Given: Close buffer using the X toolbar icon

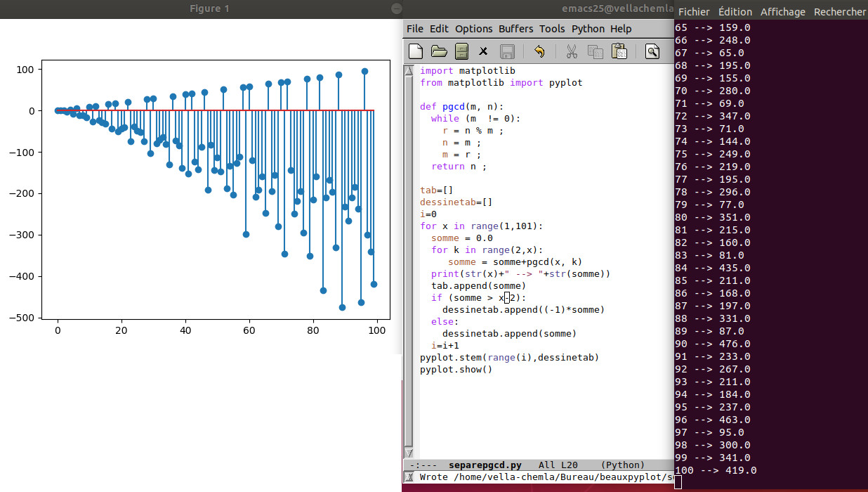Looking at the screenshot, I should tap(483, 51).
